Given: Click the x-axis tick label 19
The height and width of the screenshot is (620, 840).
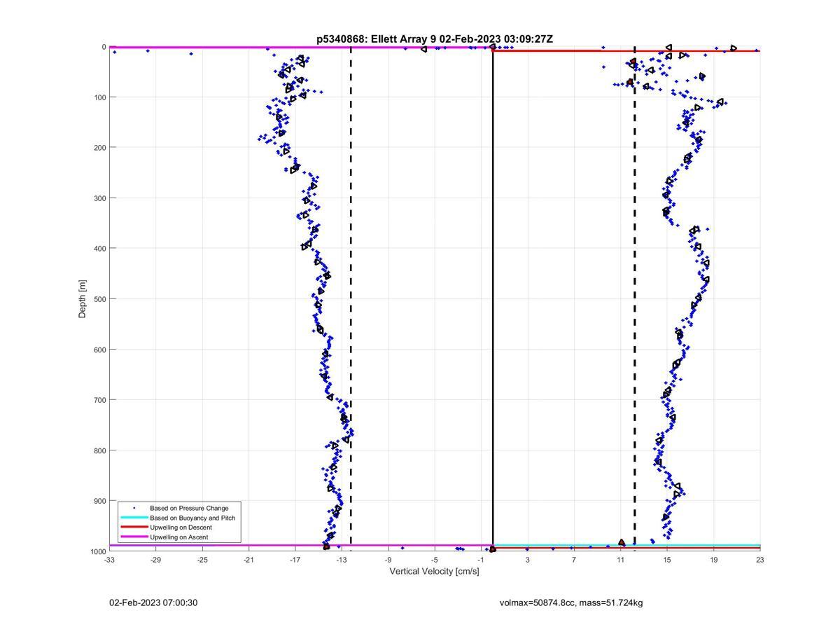Looking at the screenshot, I should coord(713,560).
